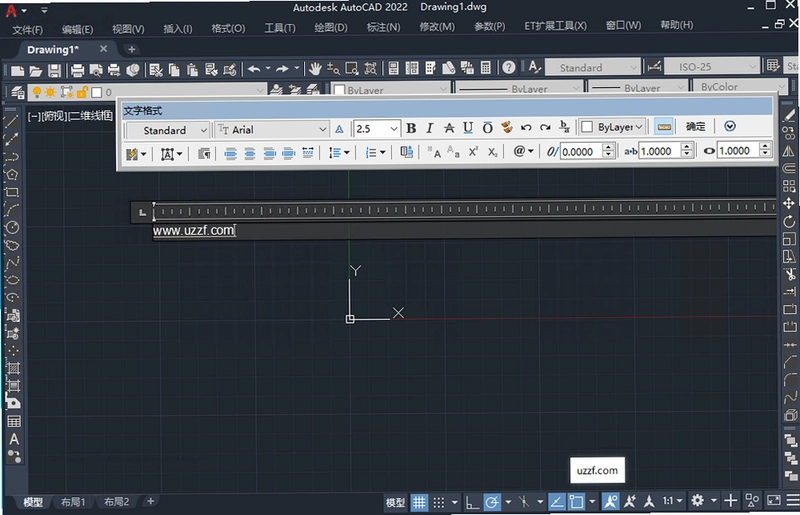The image size is (800, 515).
Task: Increase tracking value 1.0000 stepper
Action: coord(687,148)
